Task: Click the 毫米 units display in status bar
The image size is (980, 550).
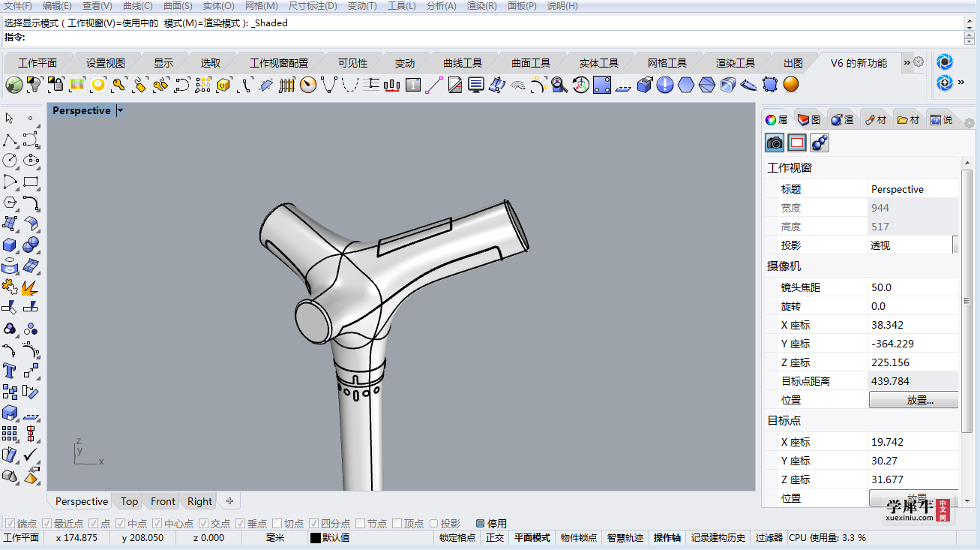Action: pyautogui.click(x=275, y=537)
